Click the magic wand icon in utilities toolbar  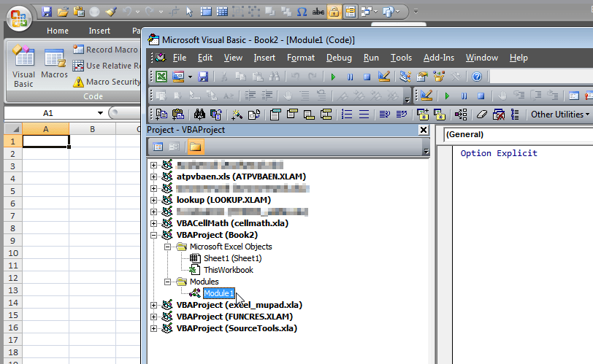click(237, 115)
